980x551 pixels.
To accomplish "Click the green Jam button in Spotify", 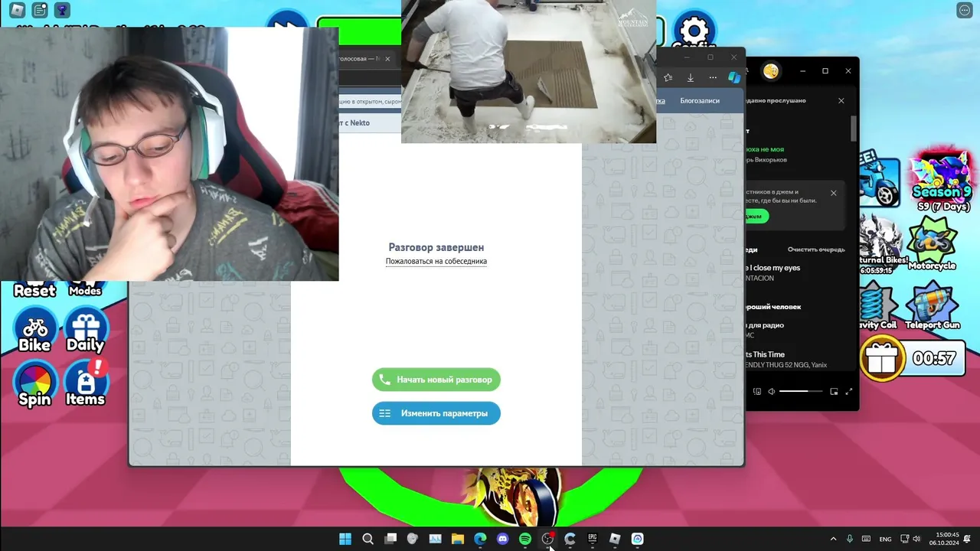I will (x=756, y=217).
